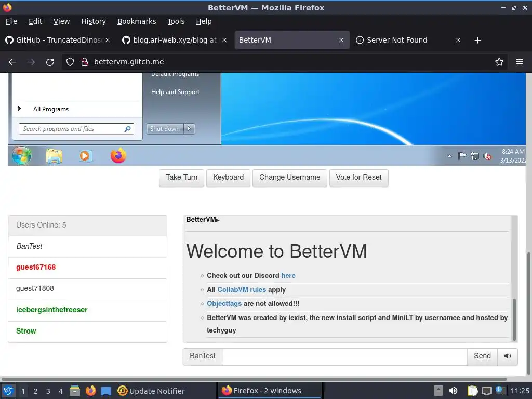The image size is (532, 399).
Task: Go back with the browser back arrow
Action: coord(12,62)
